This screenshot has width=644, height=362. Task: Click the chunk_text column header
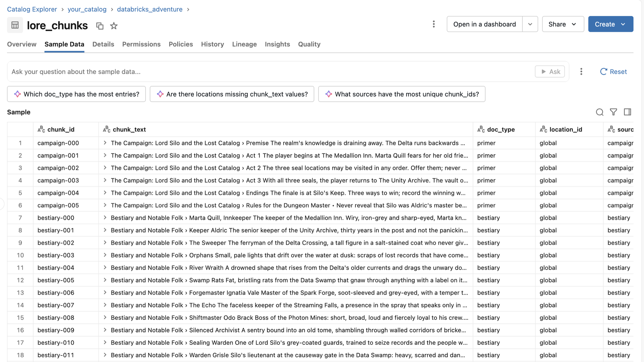tap(286, 129)
